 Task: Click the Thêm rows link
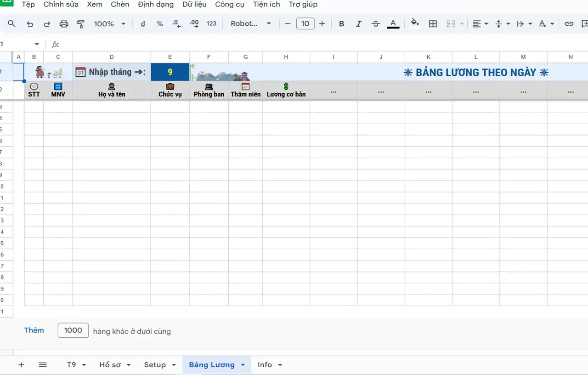(34, 330)
